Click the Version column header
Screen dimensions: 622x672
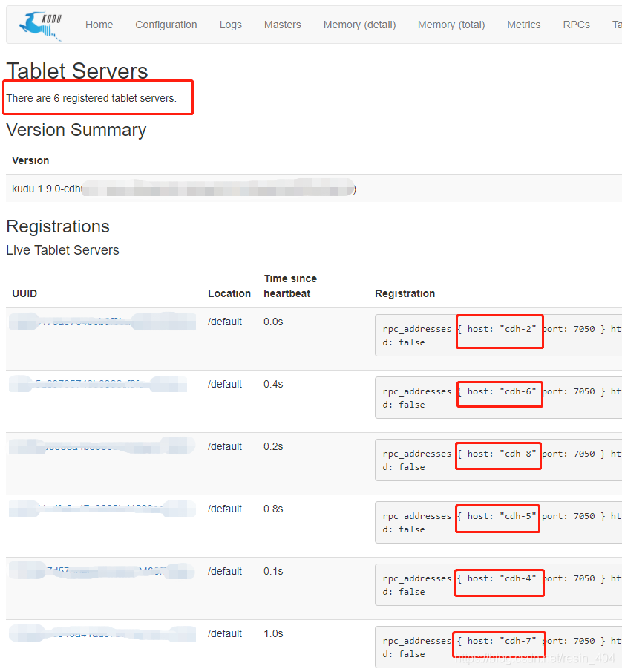(x=30, y=160)
